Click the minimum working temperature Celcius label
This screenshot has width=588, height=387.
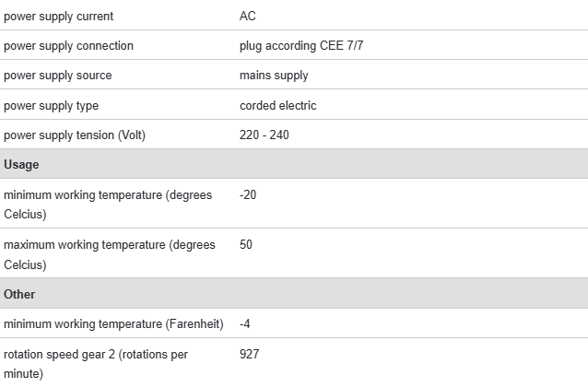[108, 204]
